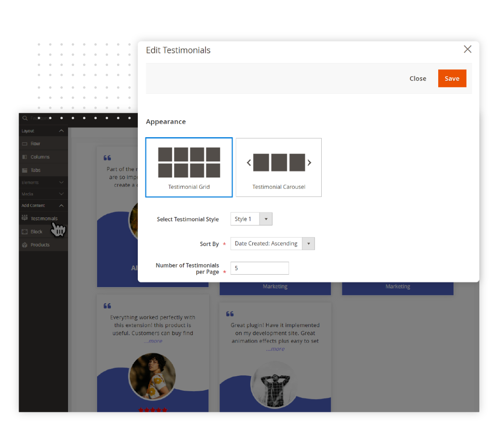Choose the Testimonial Grid thumbnail preview
Viewport: 498px width, 448px height.
(x=189, y=162)
